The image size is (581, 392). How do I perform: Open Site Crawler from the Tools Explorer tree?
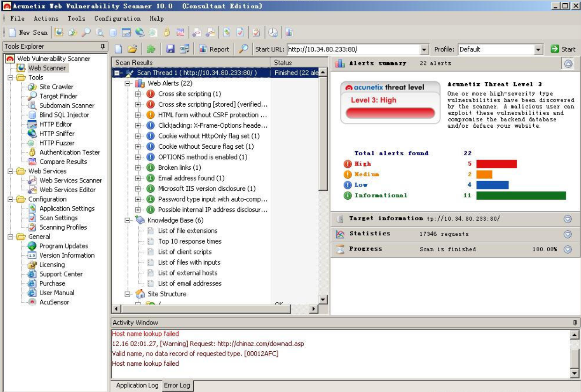click(56, 87)
